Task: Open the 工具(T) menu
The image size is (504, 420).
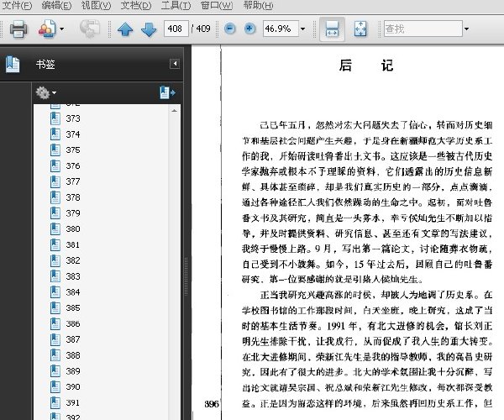Action: click(176, 6)
